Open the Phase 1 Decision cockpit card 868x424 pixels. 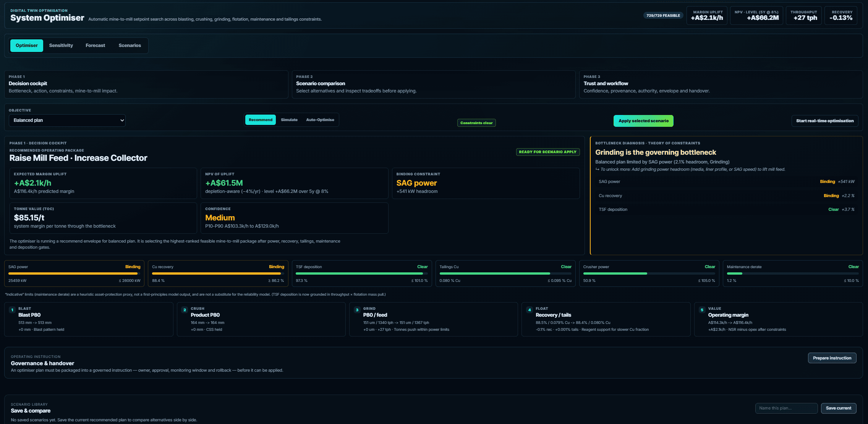tap(146, 84)
